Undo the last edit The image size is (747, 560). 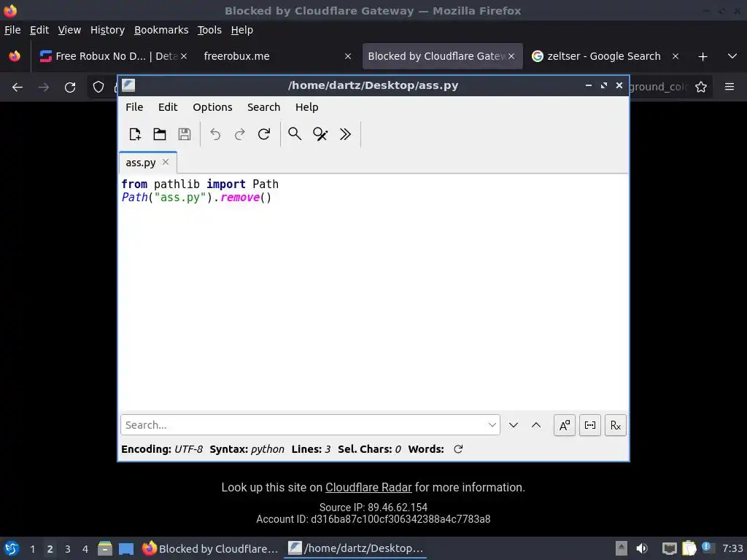pos(215,134)
